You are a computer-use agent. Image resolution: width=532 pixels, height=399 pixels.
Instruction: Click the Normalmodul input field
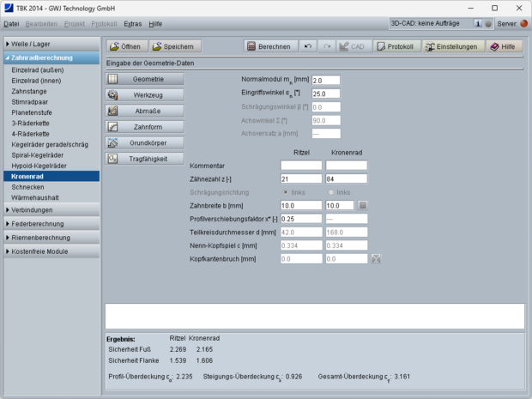click(326, 80)
